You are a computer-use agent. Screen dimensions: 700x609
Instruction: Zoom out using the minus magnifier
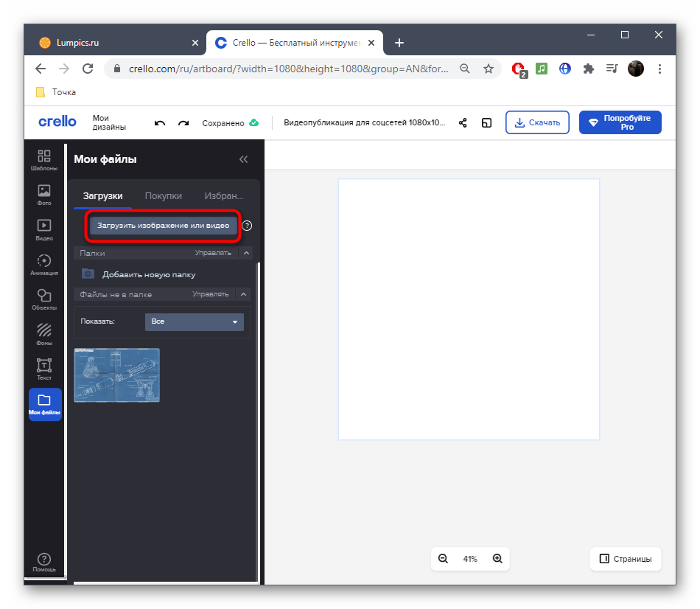click(443, 559)
